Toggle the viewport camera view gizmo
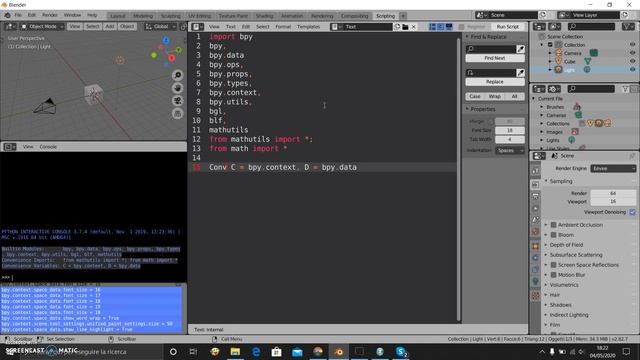 point(178,101)
